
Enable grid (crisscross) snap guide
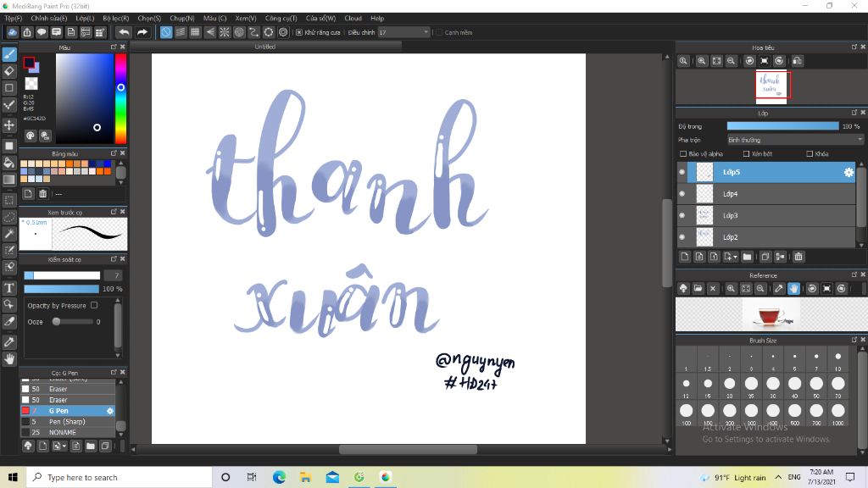(x=195, y=32)
